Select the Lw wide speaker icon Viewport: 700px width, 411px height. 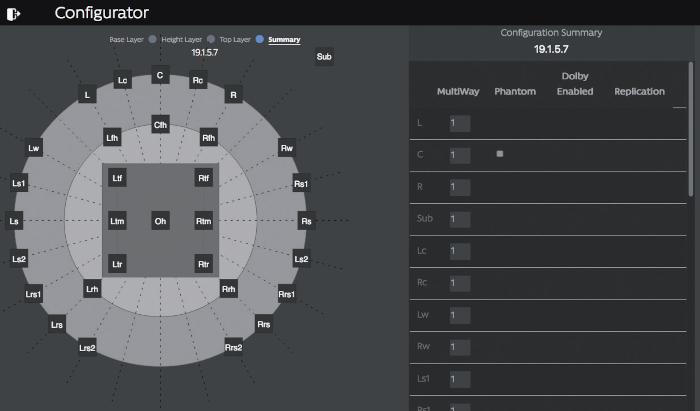pyautogui.click(x=34, y=148)
